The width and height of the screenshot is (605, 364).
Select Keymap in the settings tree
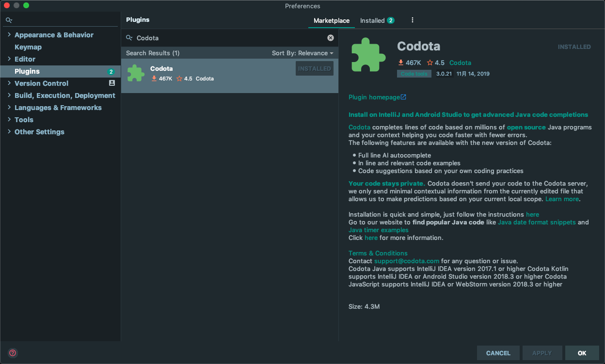(x=28, y=47)
